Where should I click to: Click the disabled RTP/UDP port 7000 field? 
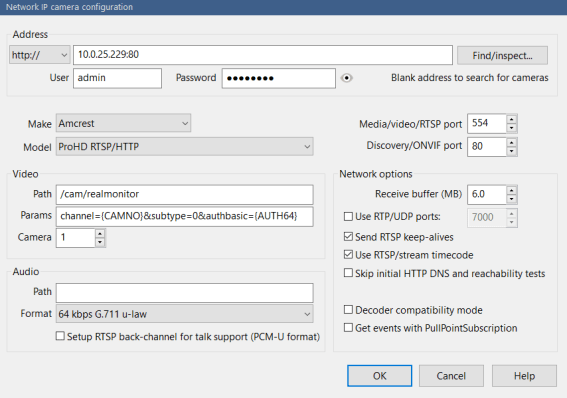(x=487, y=217)
